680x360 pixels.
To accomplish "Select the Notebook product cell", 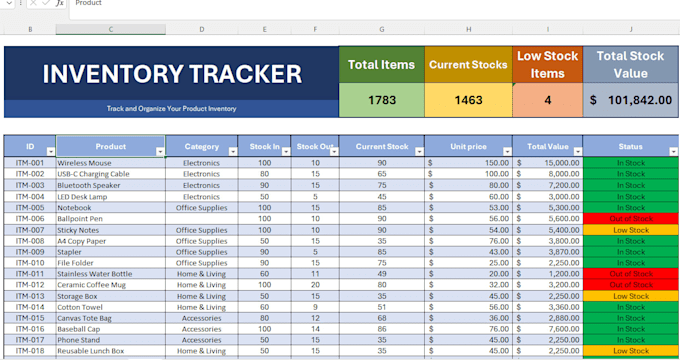I will point(111,208).
